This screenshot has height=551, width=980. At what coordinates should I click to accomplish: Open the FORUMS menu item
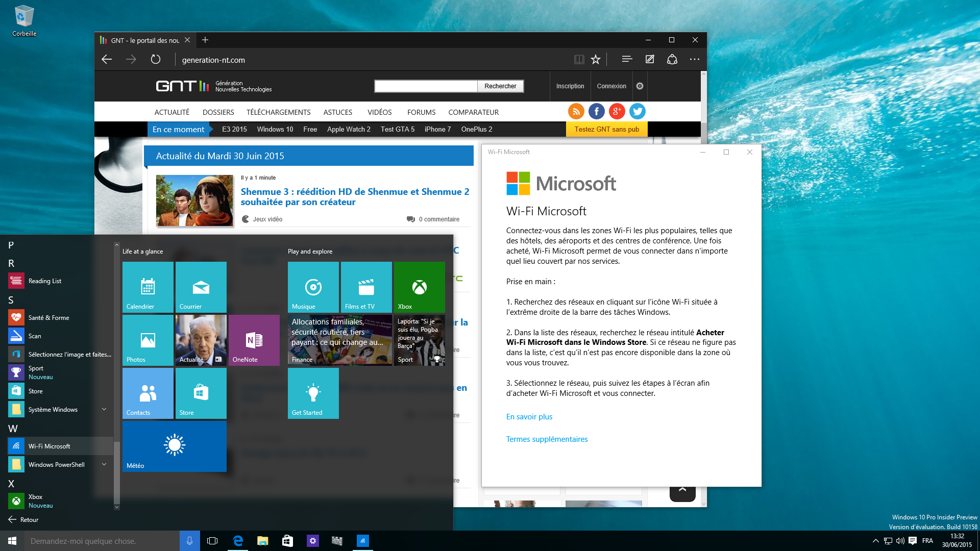pos(422,112)
